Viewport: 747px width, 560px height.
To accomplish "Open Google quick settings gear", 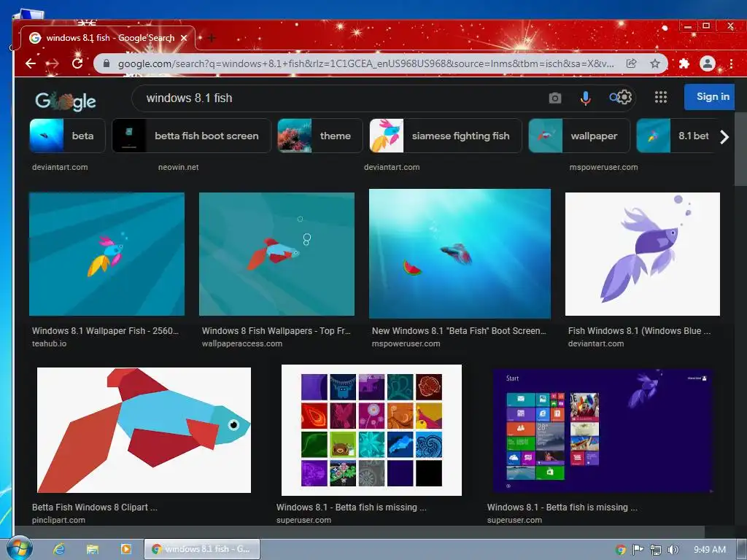I will tap(624, 98).
